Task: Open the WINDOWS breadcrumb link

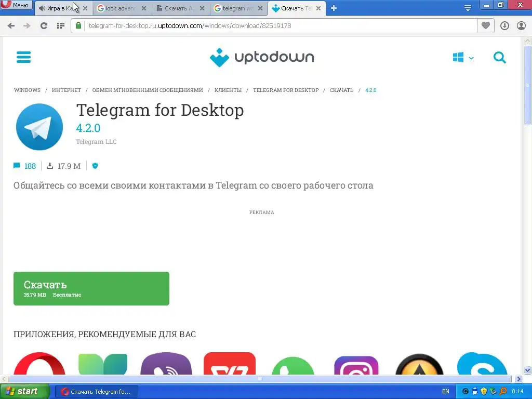Action: 27,90
